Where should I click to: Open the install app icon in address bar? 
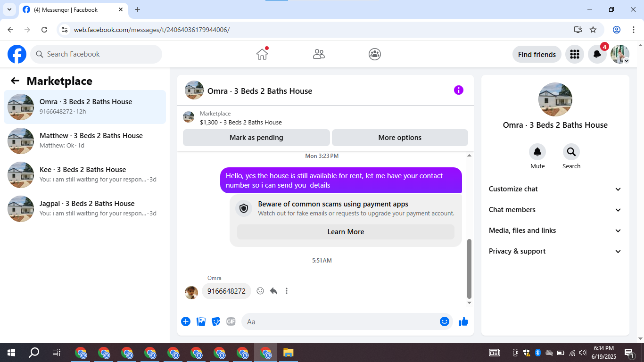578,30
